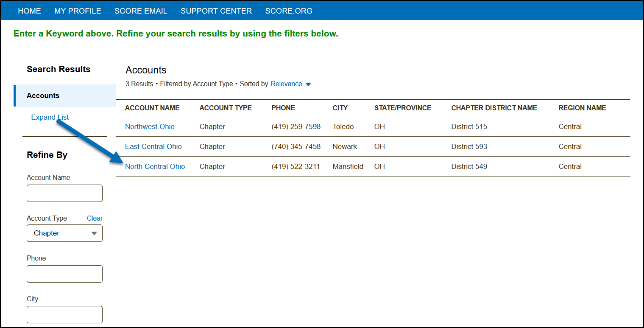This screenshot has width=644, height=328.
Task: Go to MY PROFILE in navigation bar
Action: click(78, 11)
